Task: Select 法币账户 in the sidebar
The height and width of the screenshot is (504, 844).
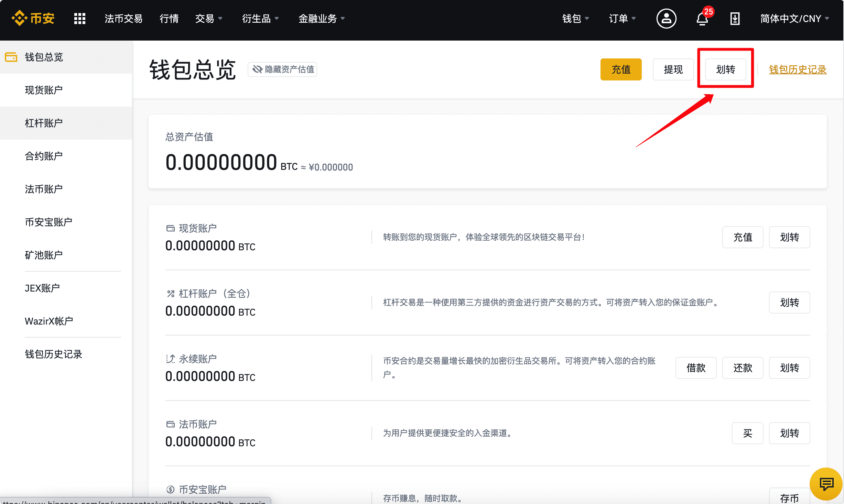Action: 66,189
